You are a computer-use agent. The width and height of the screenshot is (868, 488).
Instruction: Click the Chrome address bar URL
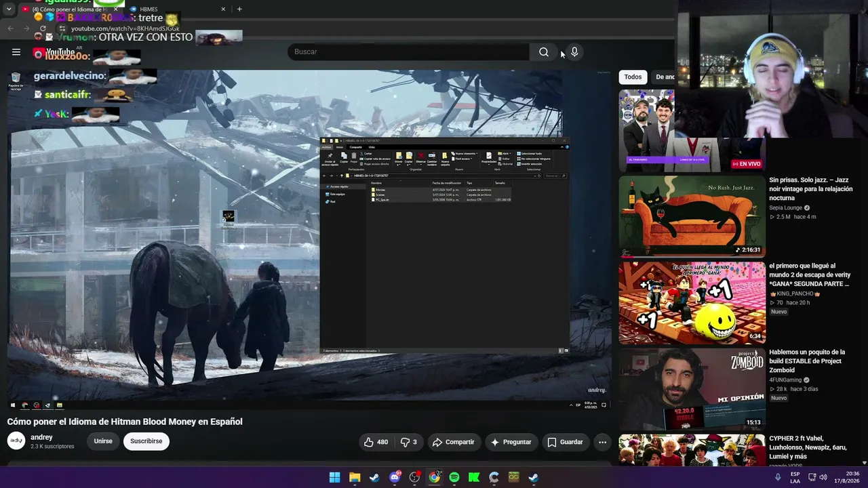point(125,28)
